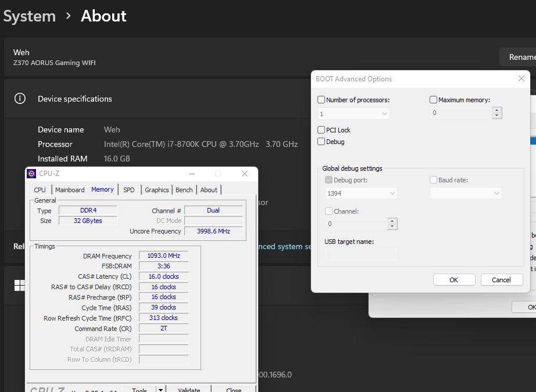
Task: Click the FSB:DRAM value 3:36
Action: coord(164,266)
